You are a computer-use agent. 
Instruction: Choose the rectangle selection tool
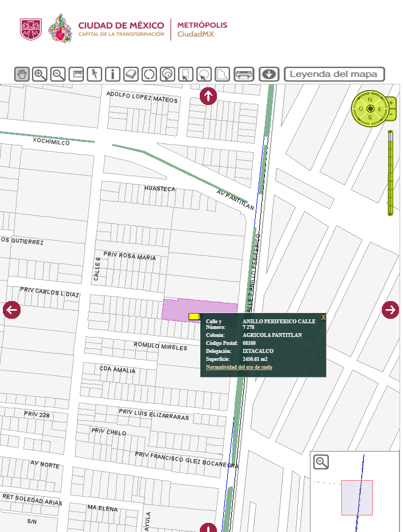(186, 74)
